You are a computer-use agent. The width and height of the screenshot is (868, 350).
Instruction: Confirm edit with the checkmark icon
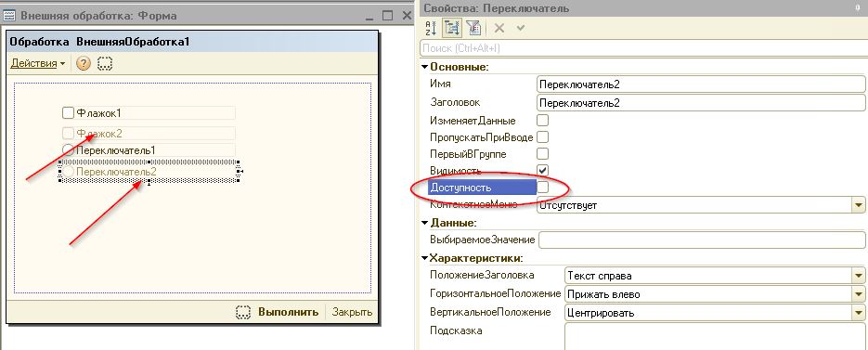click(520, 28)
